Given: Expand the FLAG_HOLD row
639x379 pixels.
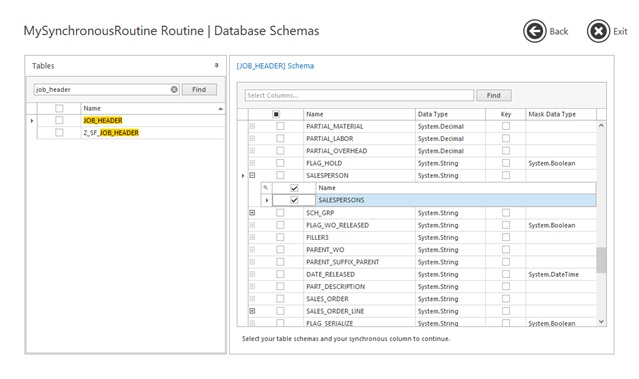Looking at the screenshot, I should (x=252, y=163).
